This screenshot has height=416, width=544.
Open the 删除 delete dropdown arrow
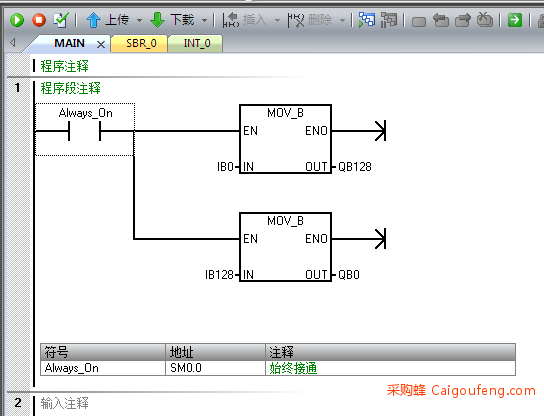click(342, 20)
